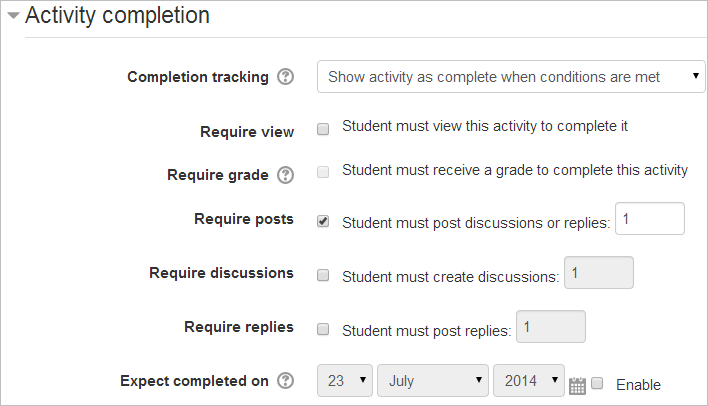The height and width of the screenshot is (406, 708).
Task: Click the create discussions number field
Action: pos(599,272)
